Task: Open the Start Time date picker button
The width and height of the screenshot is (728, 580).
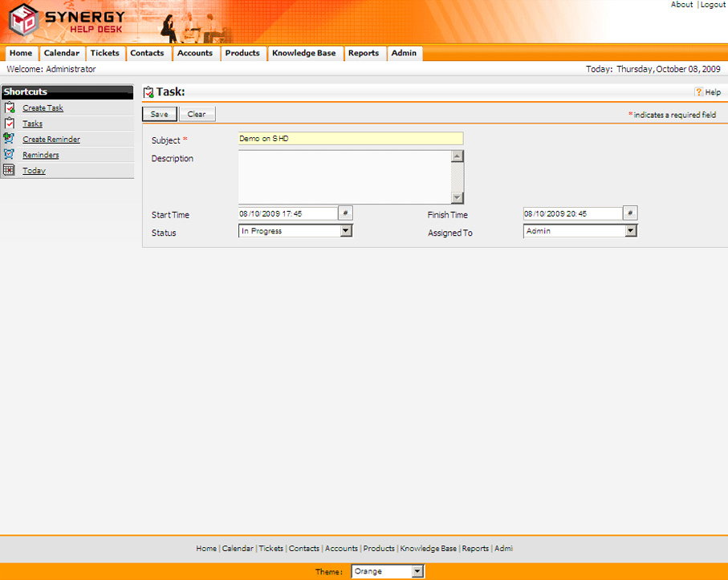Action: pos(345,213)
